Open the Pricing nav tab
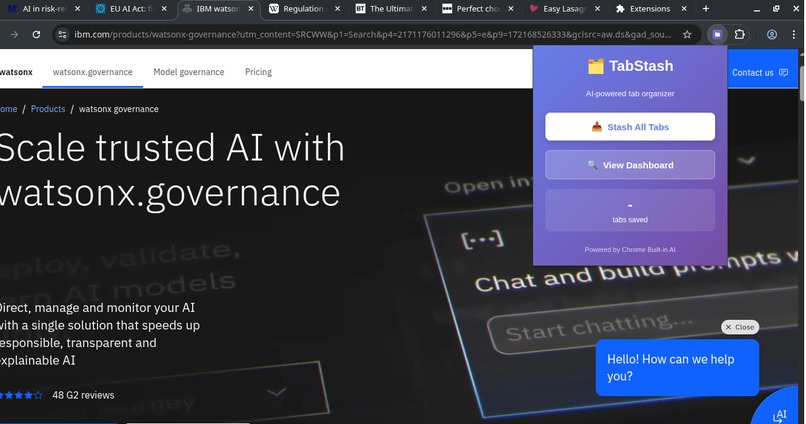Screen dimensions: 806x424 (259, 72)
